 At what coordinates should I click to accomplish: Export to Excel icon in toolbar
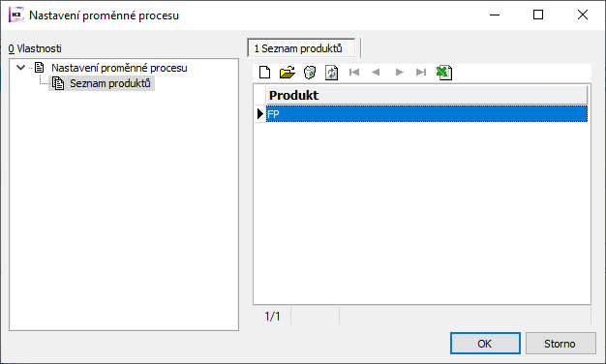[x=444, y=73]
